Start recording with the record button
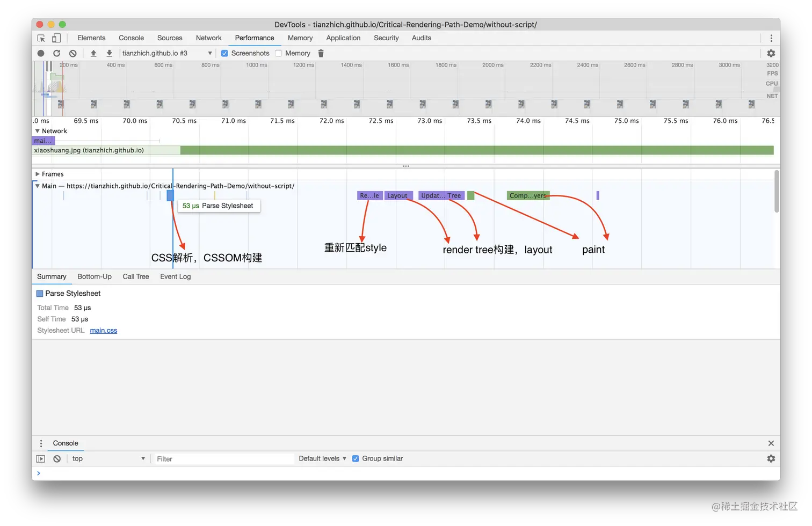The image size is (812, 526). click(41, 53)
